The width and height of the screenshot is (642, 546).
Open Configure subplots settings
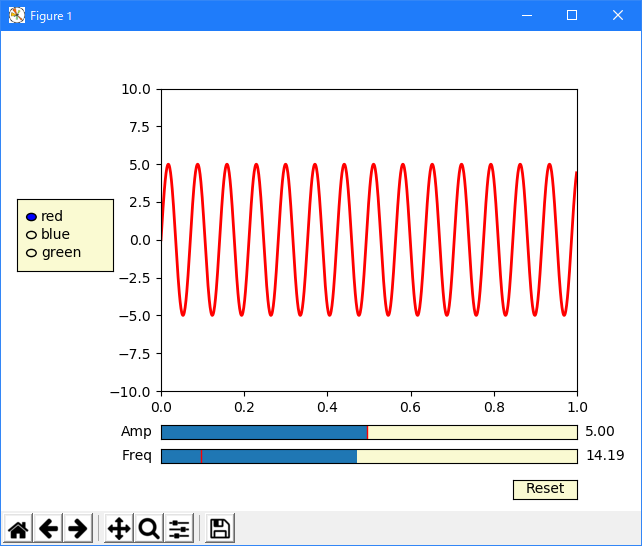(x=179, y=528)
